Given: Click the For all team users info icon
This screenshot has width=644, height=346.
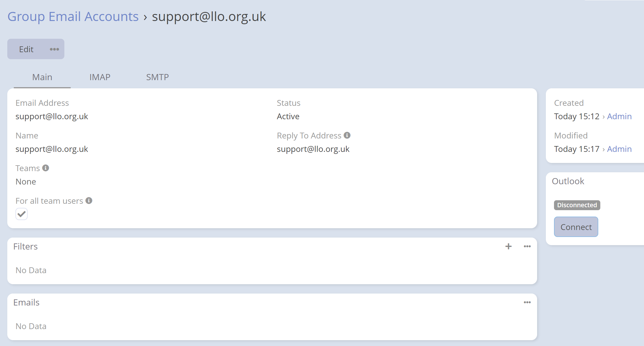Looking at the screenshot, I should coord(89,201).
